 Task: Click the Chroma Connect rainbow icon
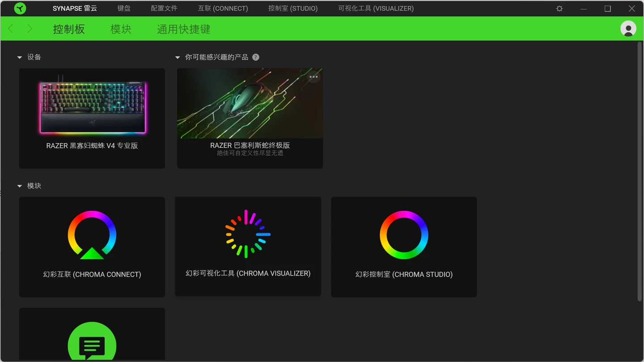[92, 235]
